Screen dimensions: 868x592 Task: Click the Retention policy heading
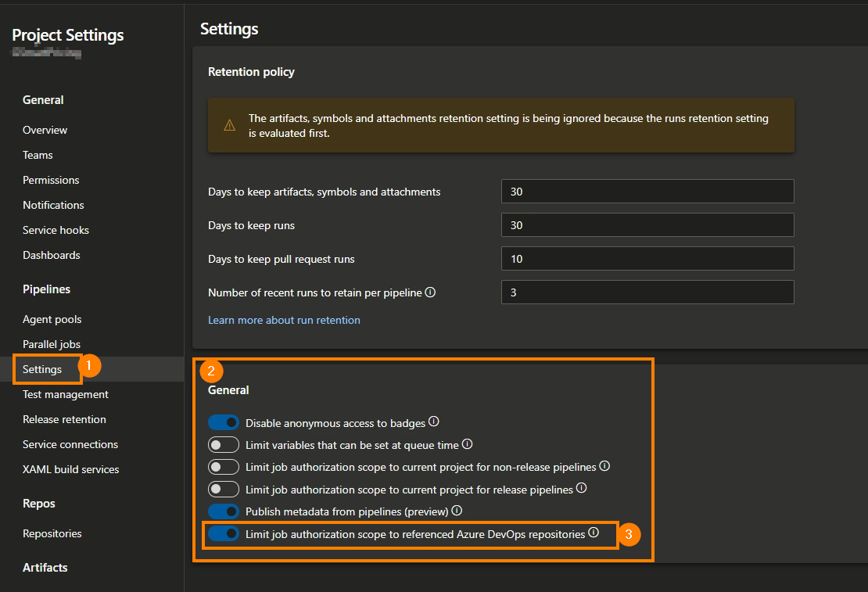(251, 72)
